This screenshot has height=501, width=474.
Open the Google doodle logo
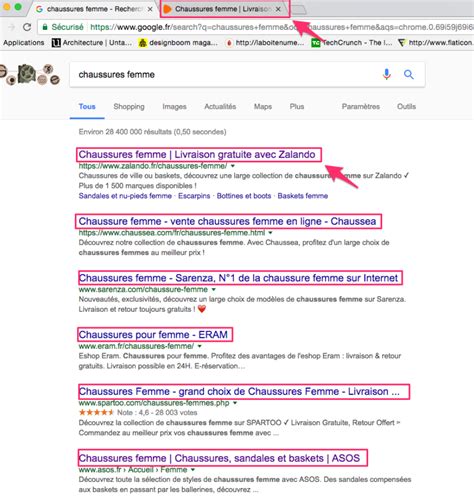coord(30,74)
